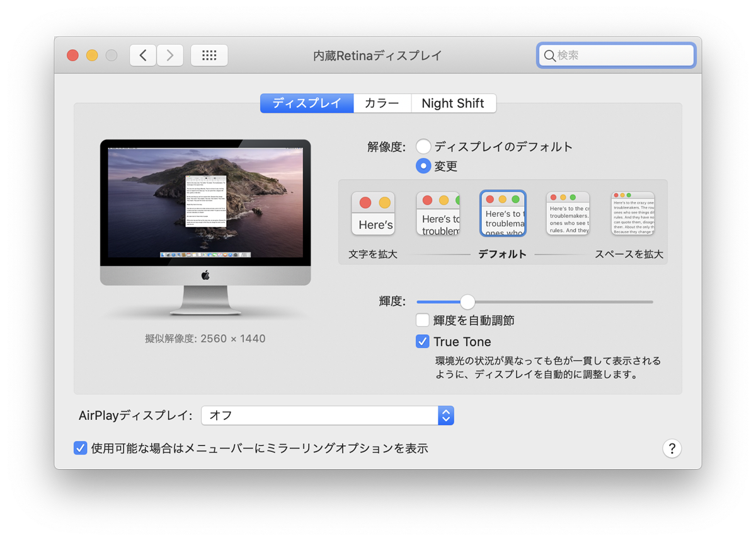
Task: Click the 擬似解像度: 2560 × 1440 text
Action: pyautogui.click(x=205, y=339)
